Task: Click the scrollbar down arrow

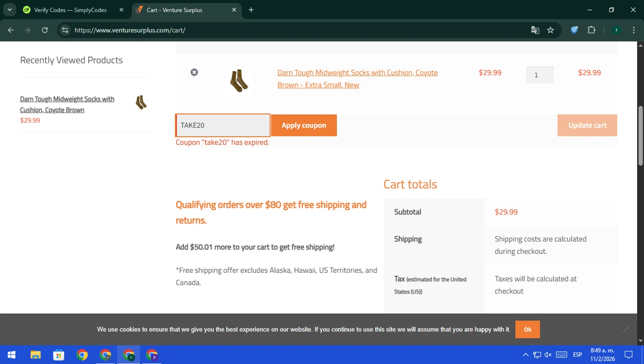Action: 641,341
